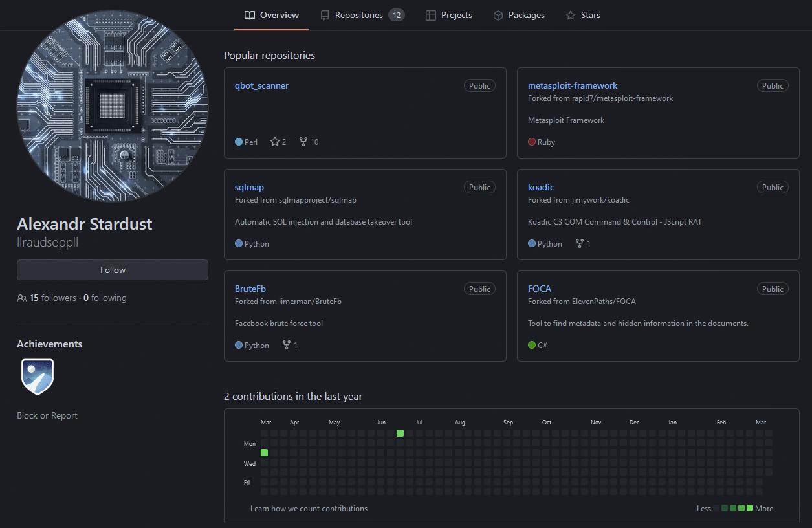Click 'Forked from rapid7/metasploit-framework' text
This screenshot has width=812, height=528.
point(600,98)
